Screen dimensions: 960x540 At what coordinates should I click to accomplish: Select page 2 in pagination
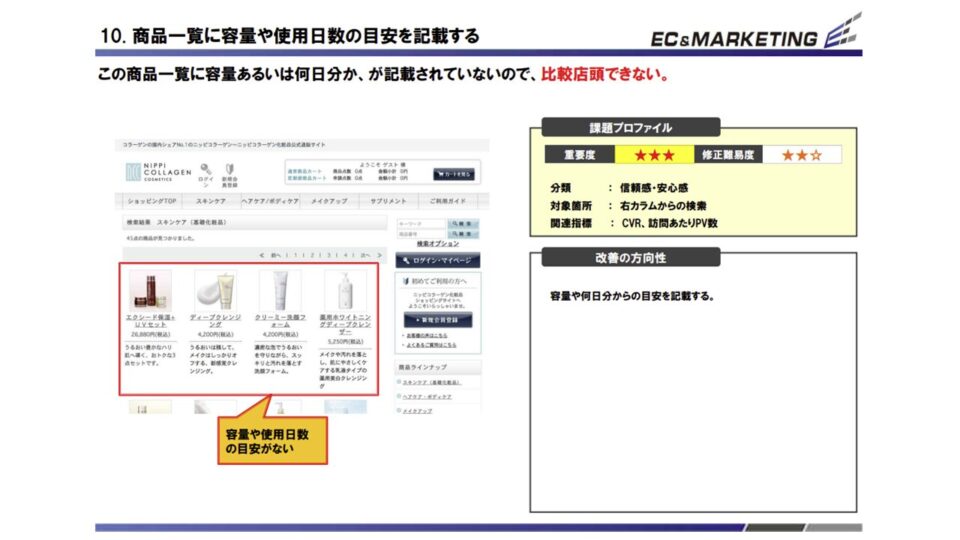[x=312, y=255]
